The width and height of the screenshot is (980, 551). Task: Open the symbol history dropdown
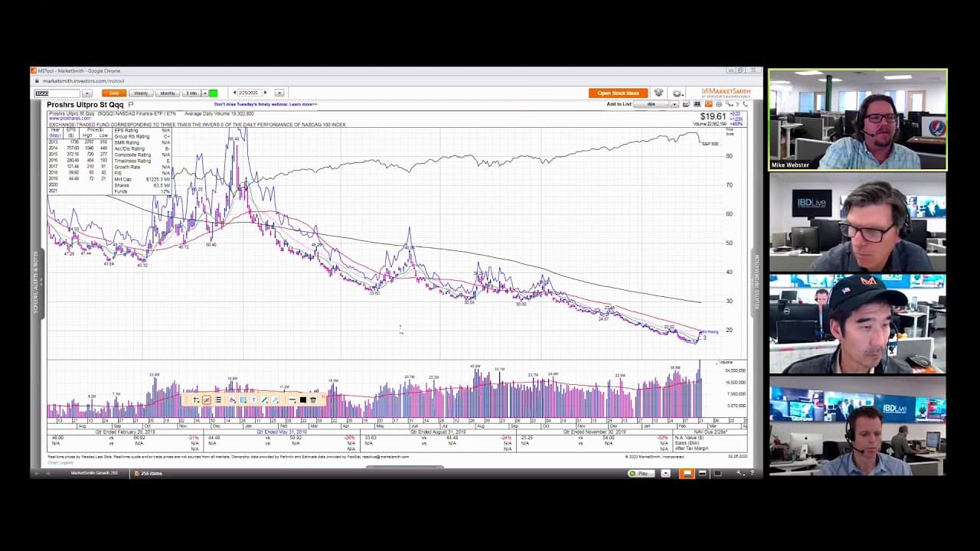pyautogui.click(x=87, y=93)
